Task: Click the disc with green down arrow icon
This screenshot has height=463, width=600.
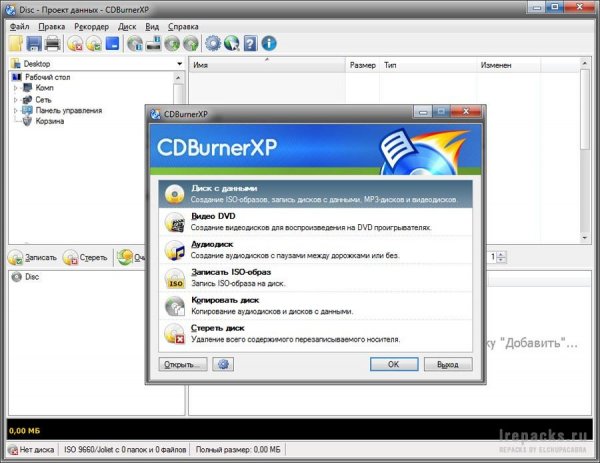Action: (x=172, y=44)
